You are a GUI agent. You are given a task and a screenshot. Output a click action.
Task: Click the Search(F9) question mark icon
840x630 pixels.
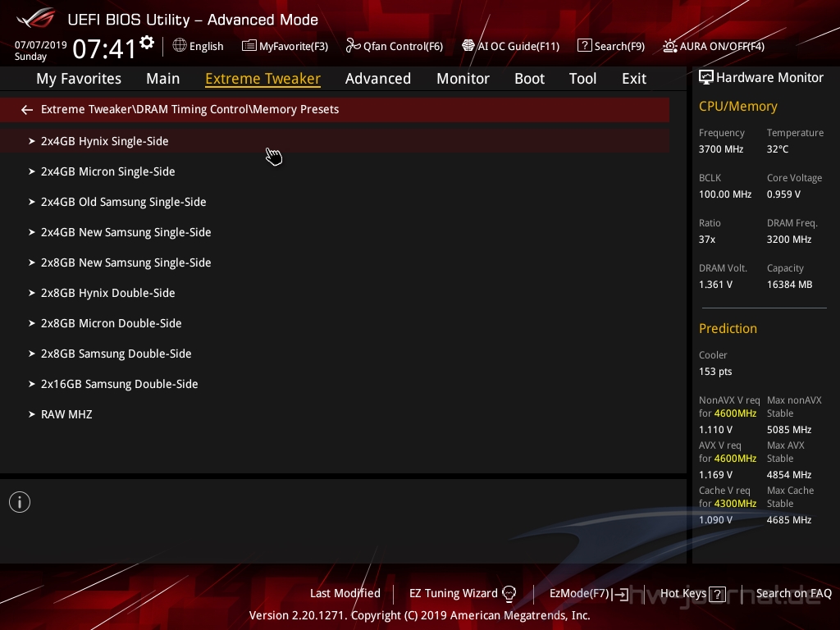point(584,46)
